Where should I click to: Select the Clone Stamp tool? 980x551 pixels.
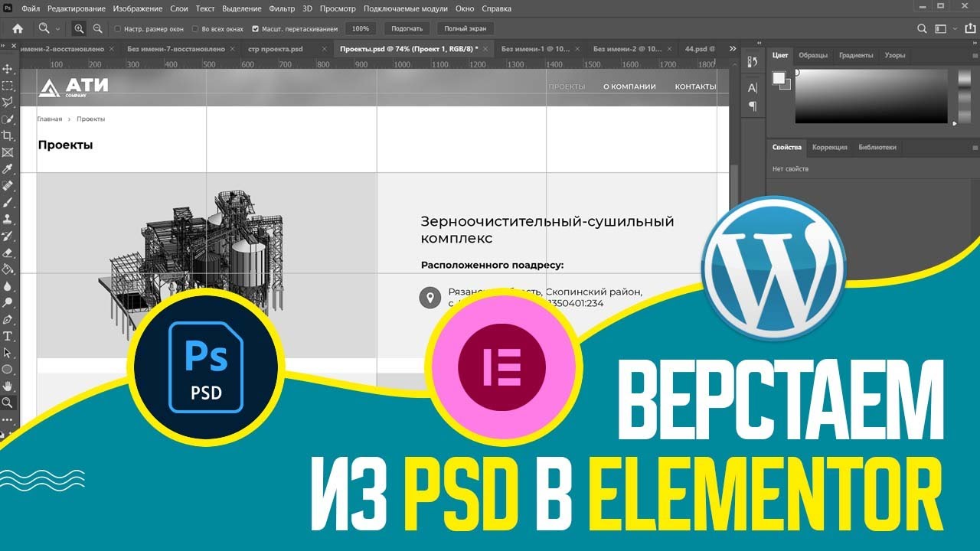coord(8,219)
